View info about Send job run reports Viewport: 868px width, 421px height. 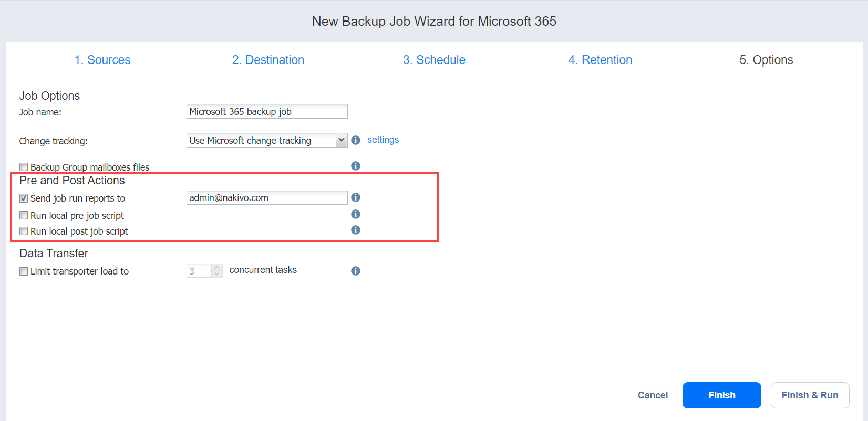click(356, 197)
